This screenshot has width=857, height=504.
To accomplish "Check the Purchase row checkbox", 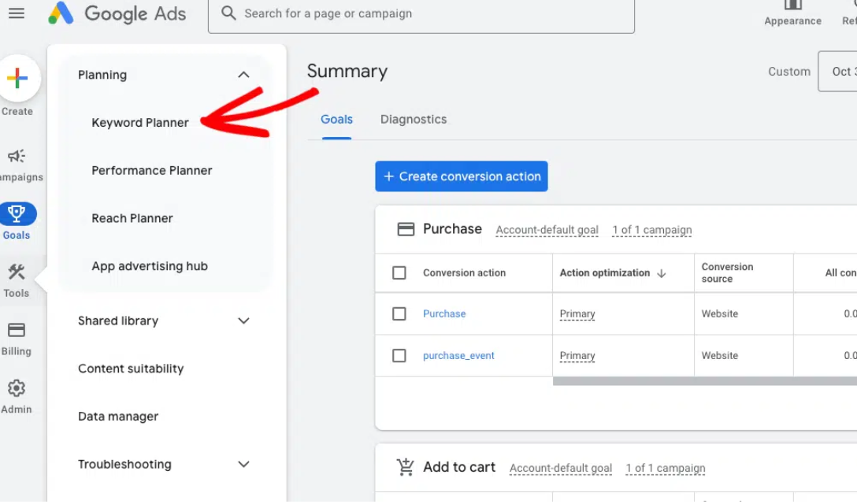I will [x=399, y=313].
